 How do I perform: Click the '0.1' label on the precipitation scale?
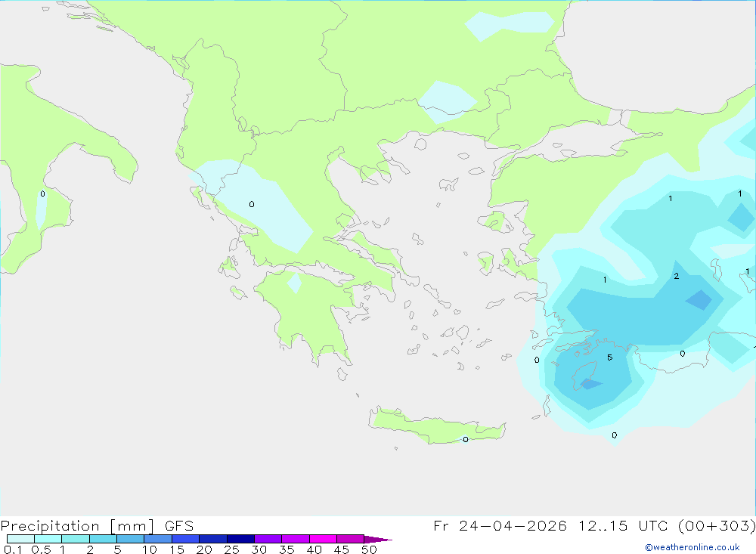[x=13, y=549]
